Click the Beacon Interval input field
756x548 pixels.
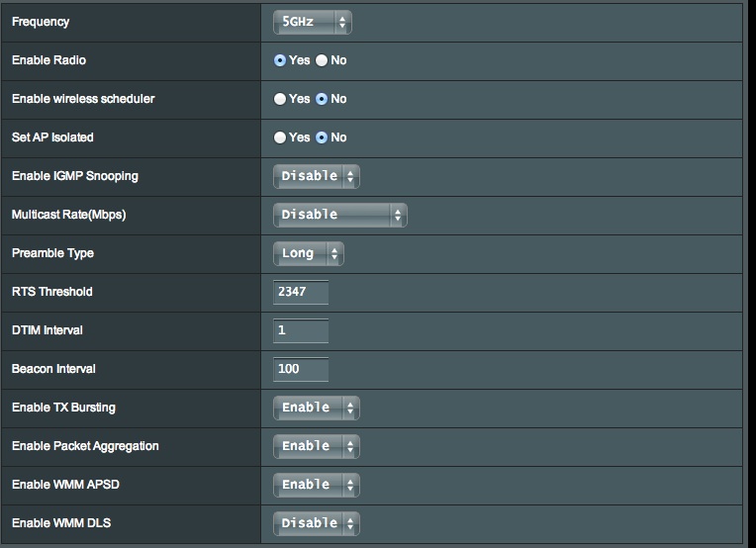[300, 369]
